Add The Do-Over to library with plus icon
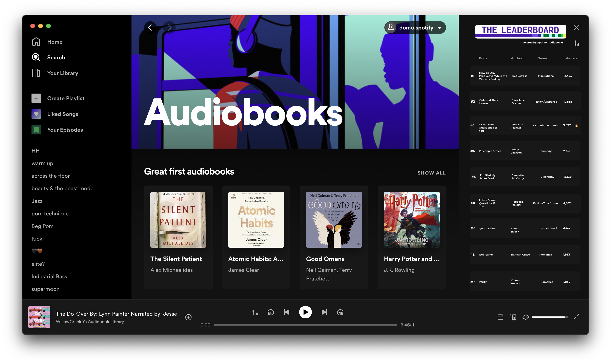611x364 pixels. click(x=188, y=317)
